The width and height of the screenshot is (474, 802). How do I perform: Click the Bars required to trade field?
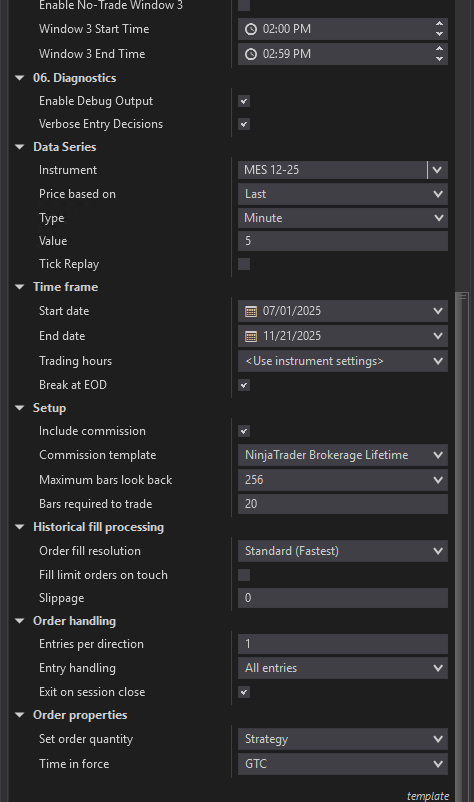[343, 504]
